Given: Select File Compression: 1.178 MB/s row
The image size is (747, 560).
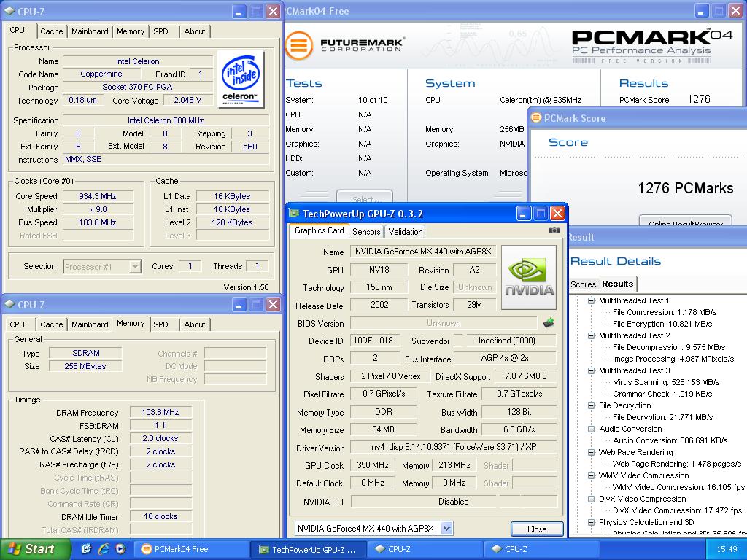Looking at the screenshot, I should [x=665, y=312].
